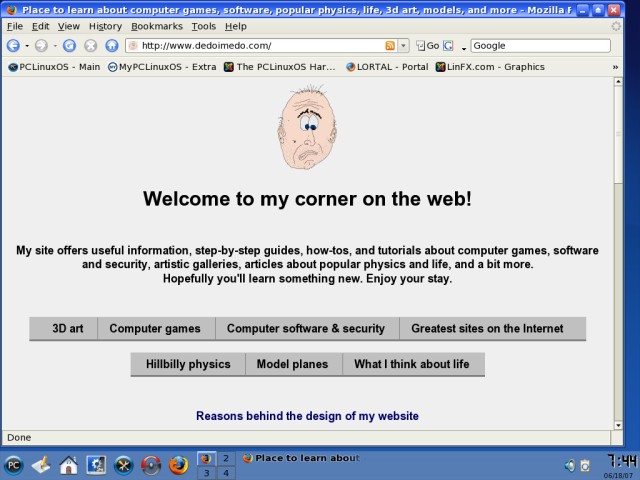The height and width of the screenshot is (480, 640).
Task: Open the Tools menu
Action: tap(203, 26)
